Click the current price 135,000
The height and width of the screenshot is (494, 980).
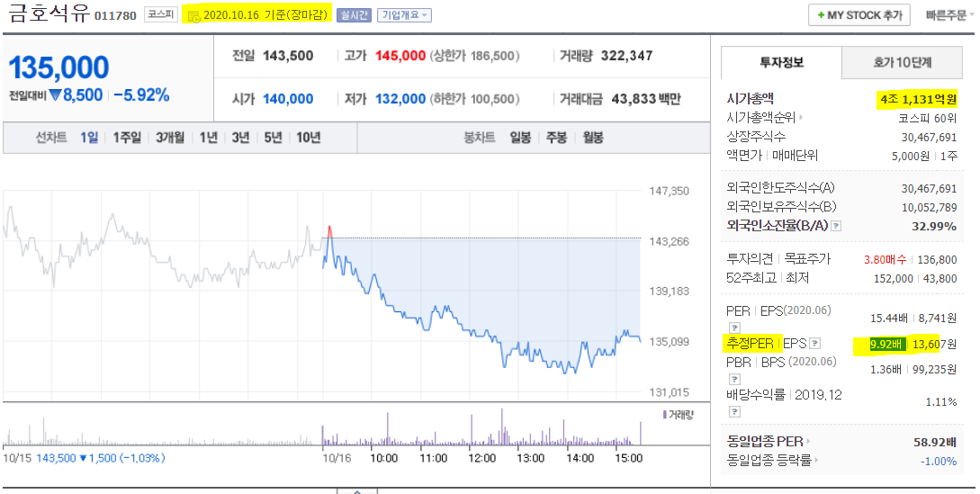tap(58, 67)
